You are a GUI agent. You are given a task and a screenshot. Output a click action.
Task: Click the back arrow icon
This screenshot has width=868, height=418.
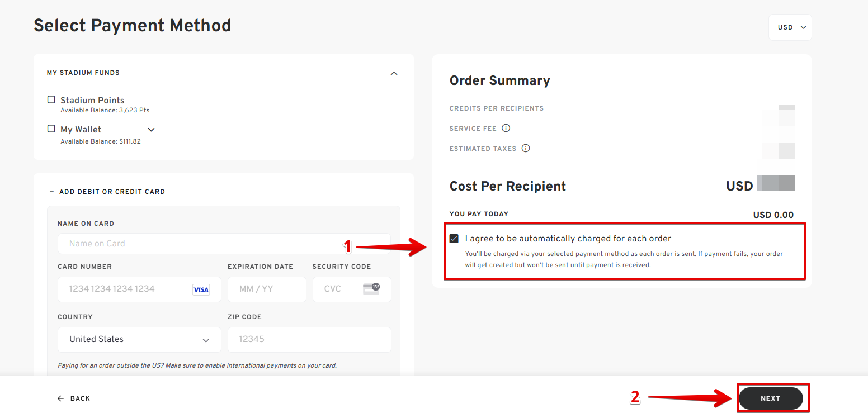(61, 398)
